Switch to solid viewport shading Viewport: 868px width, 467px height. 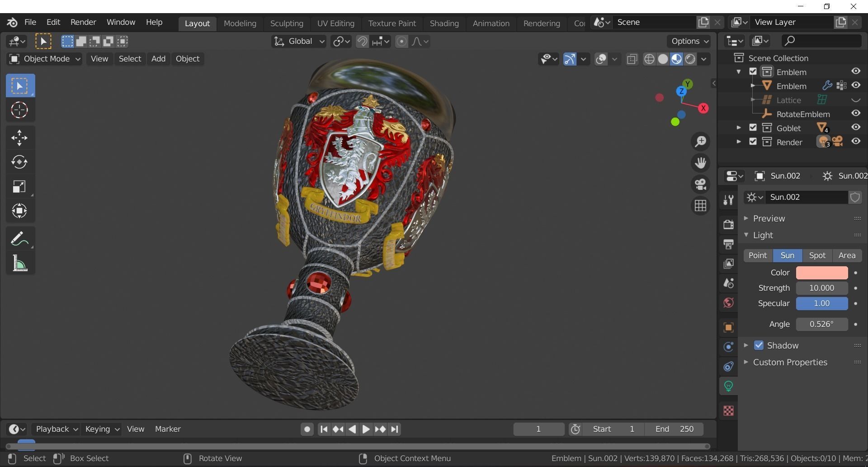click(663, 59)
